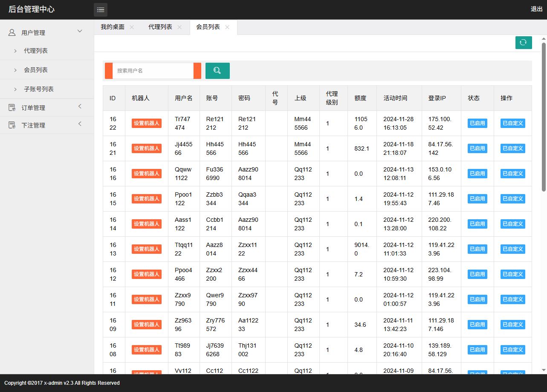Toggle 已启用 status for user Tr747474
The width and height of the screenshot is (547, 392).
point(477,123)
